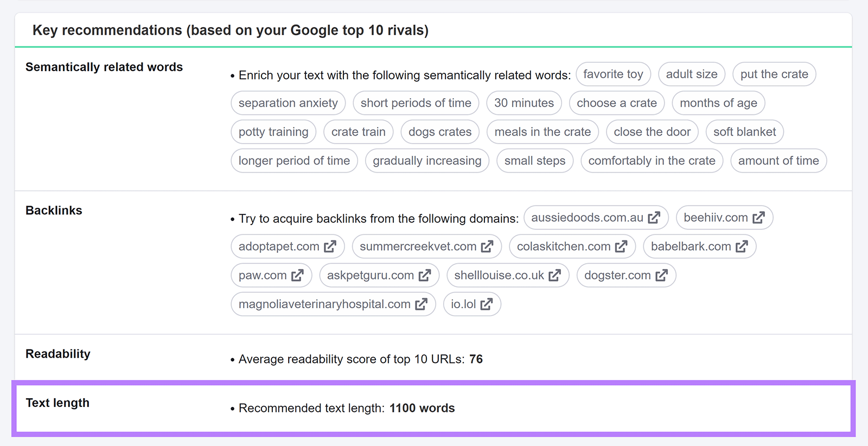Open external link icon for dogster.com
This screenshot has height=446, width=868.
tap(661, 275)
